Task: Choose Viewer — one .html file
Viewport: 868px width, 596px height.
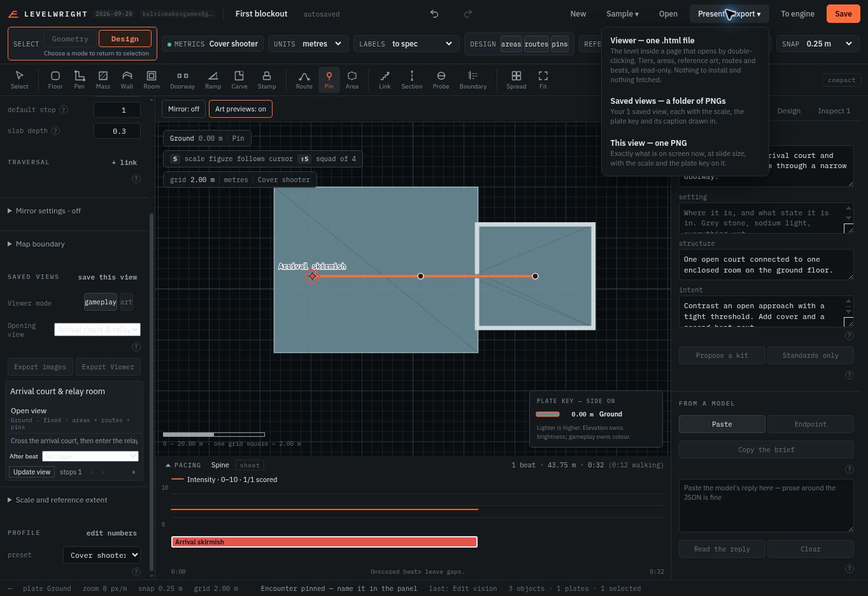Action: [685, 59]
